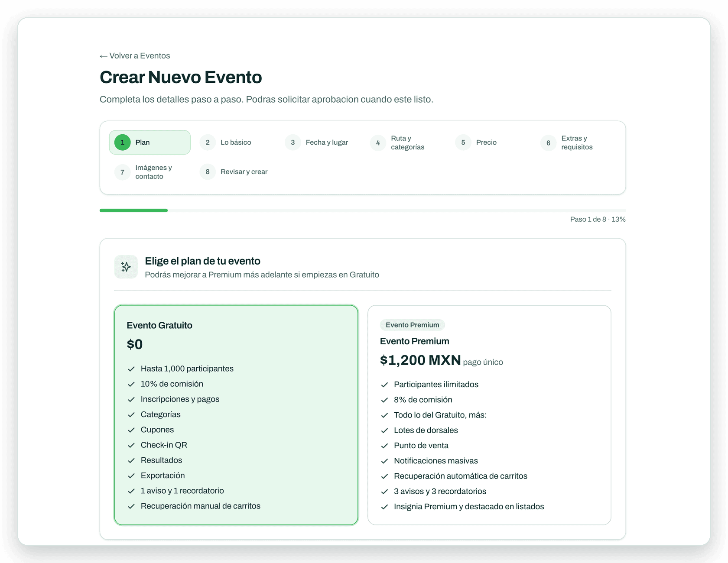Click 'Check-in QR' feature text
This screenshot has height=563, width=728.
pos(164,445)
